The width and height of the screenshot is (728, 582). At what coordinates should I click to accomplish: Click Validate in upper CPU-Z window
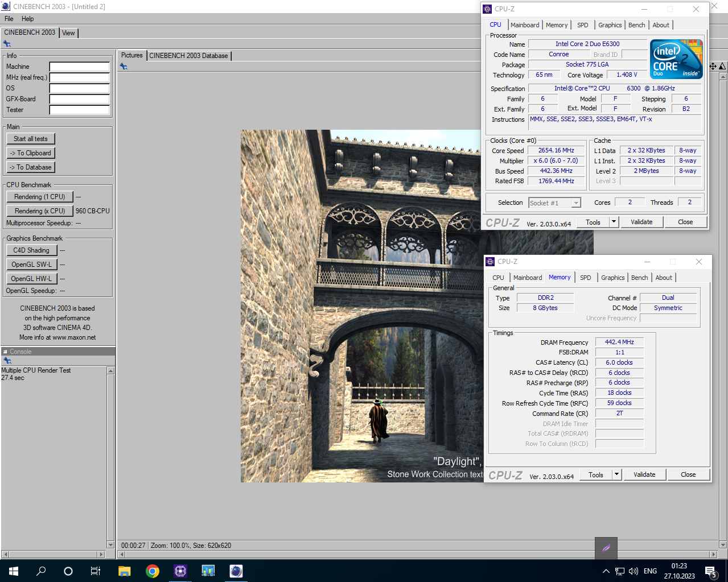point(641,222)
